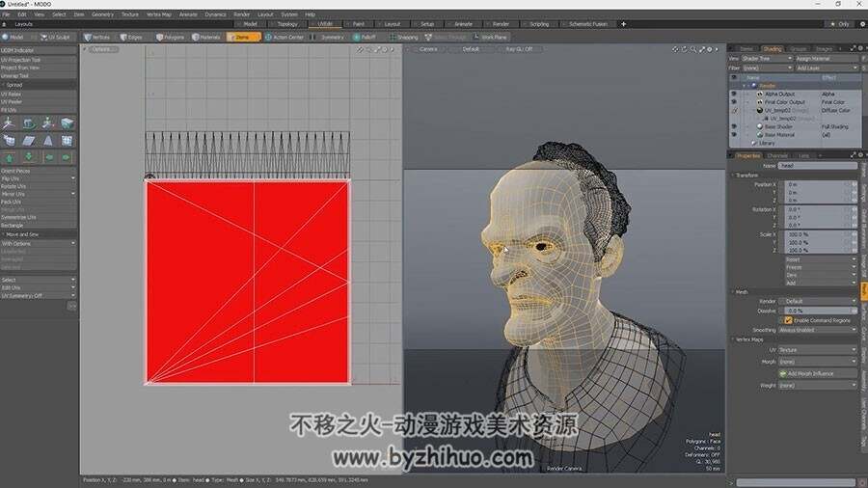
Task: Toggle visibility of the Final Color Output layer
Action: pyautogui.click(x=734, y=102)
